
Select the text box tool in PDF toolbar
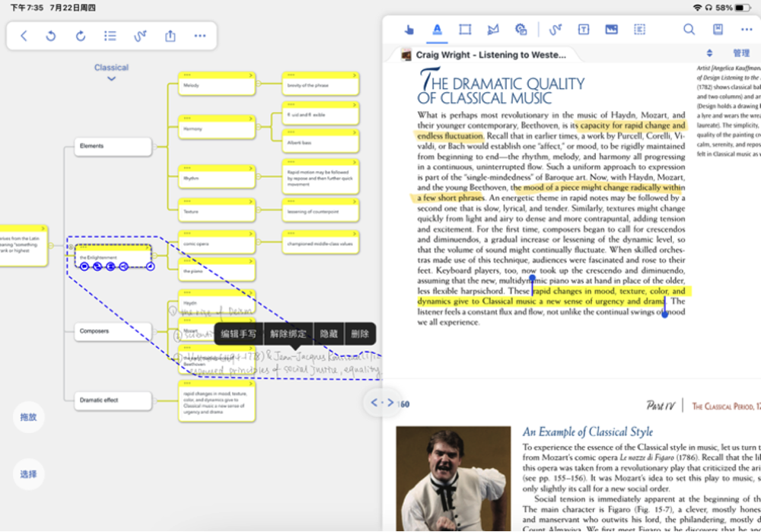pyautogui.click(x=584, y=29)
